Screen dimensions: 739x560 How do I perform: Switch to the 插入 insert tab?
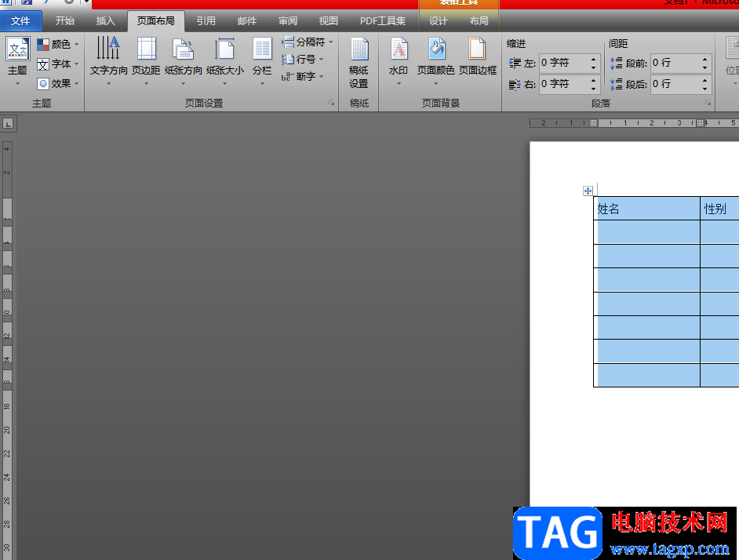click(106, 21)
